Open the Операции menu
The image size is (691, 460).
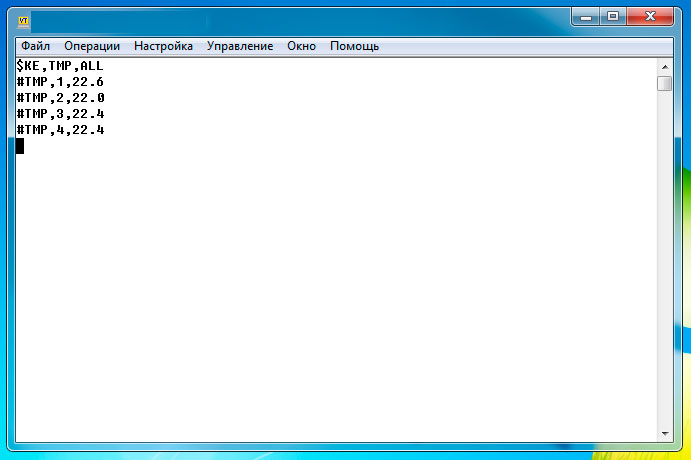92,46
